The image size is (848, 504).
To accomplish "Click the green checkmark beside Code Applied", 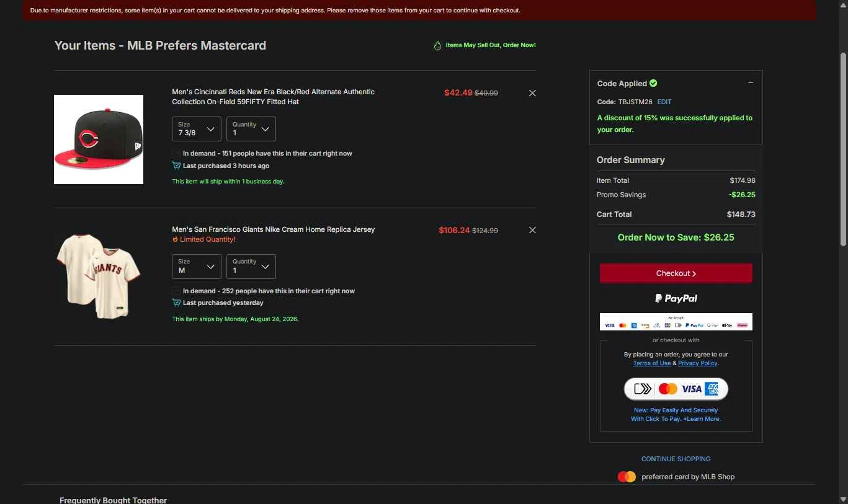I will [x=653, y=83].
